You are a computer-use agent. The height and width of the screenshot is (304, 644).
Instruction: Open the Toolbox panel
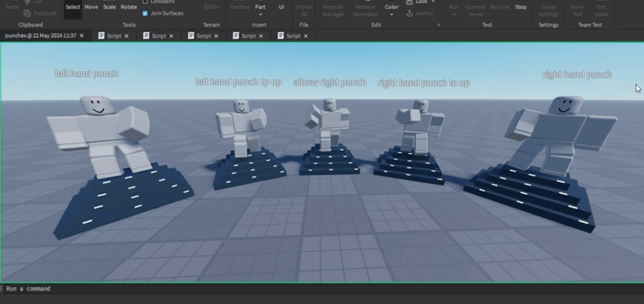[x=240, y=7]
